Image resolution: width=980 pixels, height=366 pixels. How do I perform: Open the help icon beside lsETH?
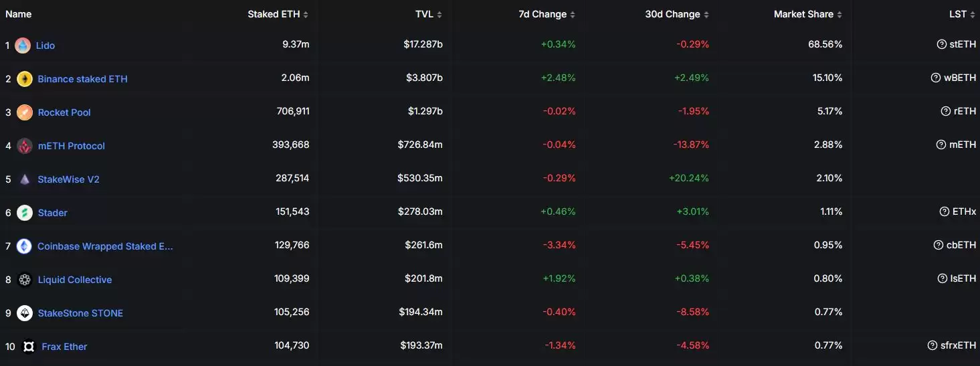943,278
